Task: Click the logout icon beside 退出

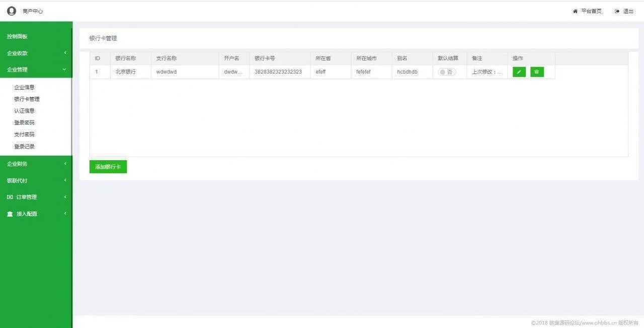Action: 617,11
